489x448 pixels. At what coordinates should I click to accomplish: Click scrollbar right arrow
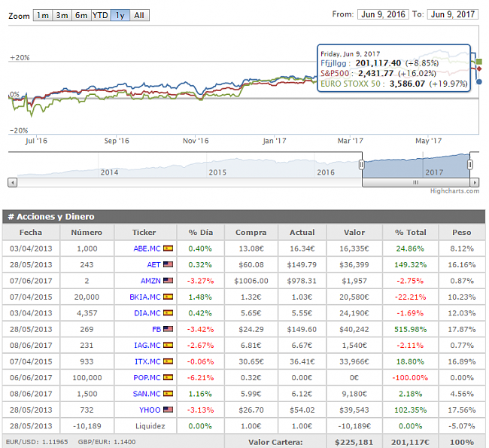click(x=475, y=182)
